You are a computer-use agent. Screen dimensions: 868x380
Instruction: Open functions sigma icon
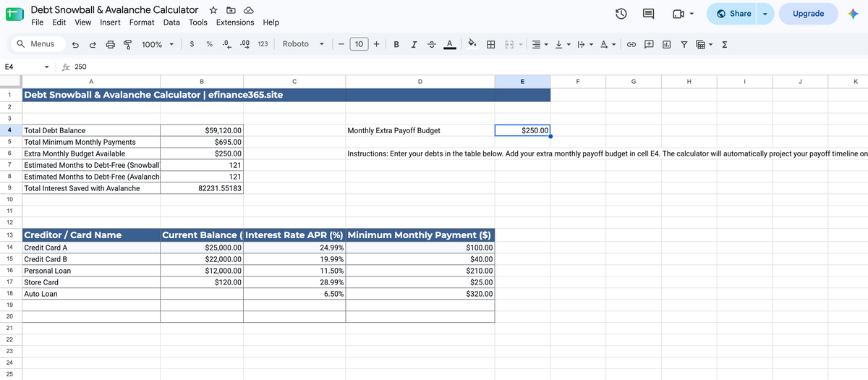pyautogui.click(x=725, y=44)
